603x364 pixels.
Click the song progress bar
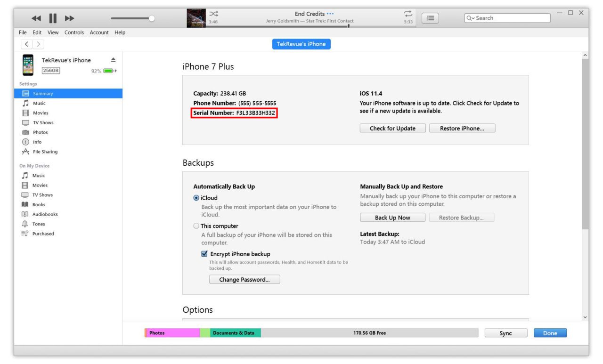310,26
